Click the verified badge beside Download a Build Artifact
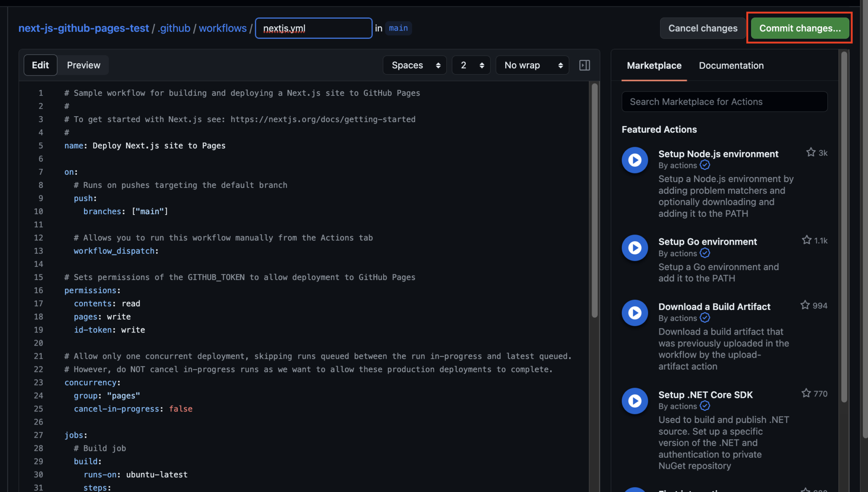Image resolution: width=868 pixels, height=492 pixels. (705, 318)
